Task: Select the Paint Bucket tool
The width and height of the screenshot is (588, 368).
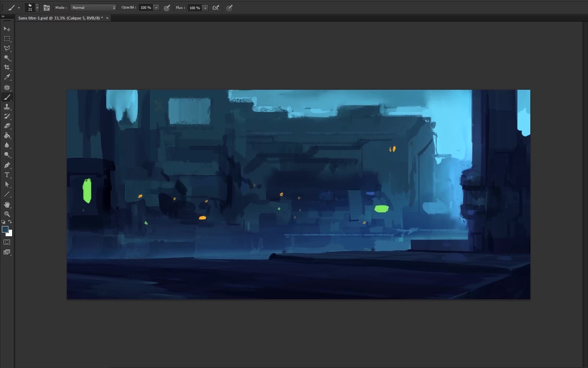Action: (x=7, y=135)
